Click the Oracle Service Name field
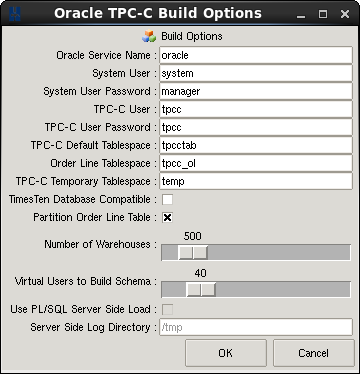The width and height of the screenshot is (360, 374). [x=256, y=55]
